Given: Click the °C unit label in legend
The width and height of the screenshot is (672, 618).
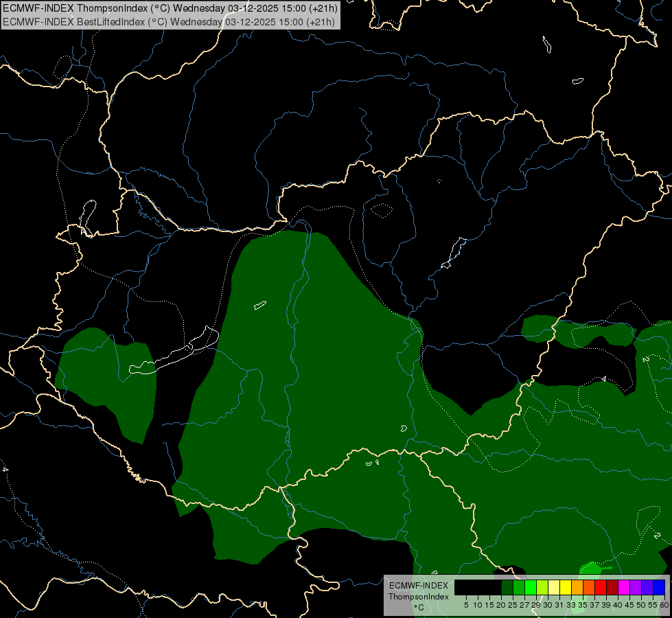Looking at the screenshot, I should tap(419, 607).
